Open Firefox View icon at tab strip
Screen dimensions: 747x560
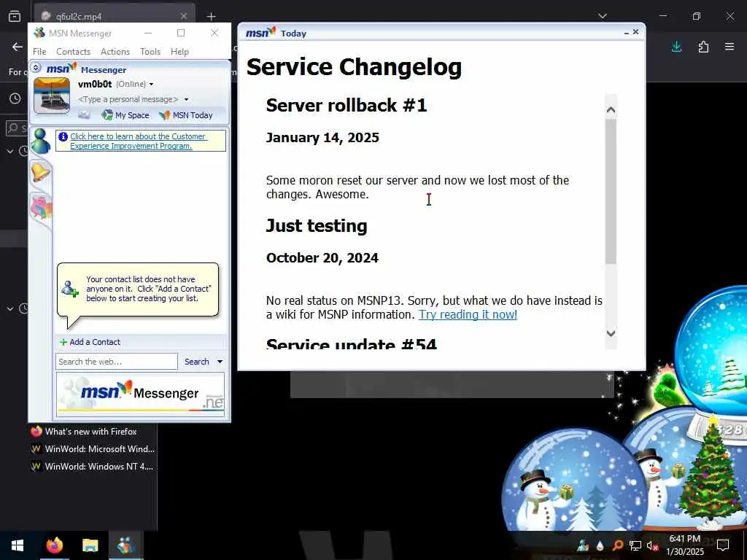tap(15, 16)
